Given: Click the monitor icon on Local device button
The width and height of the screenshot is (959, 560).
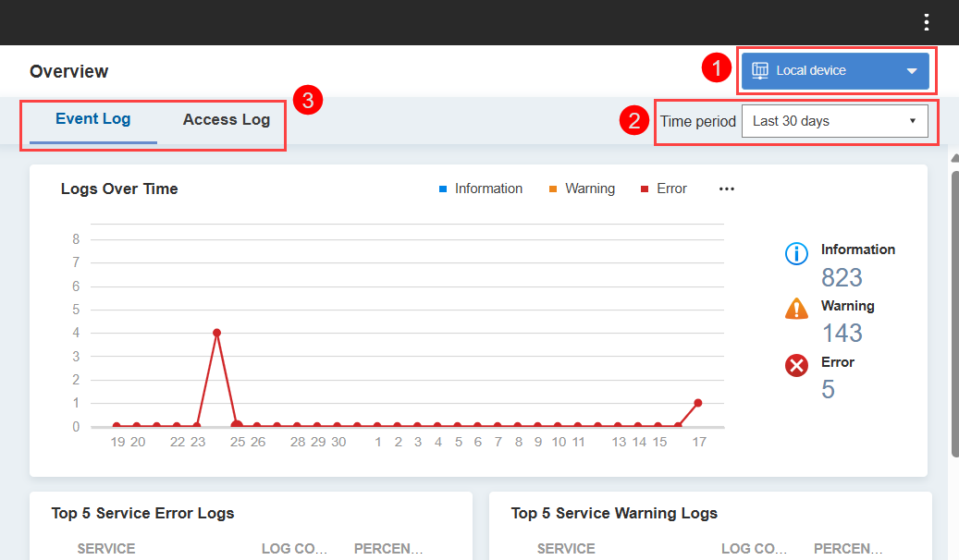Looking at the screenshot, I should 760,70.
